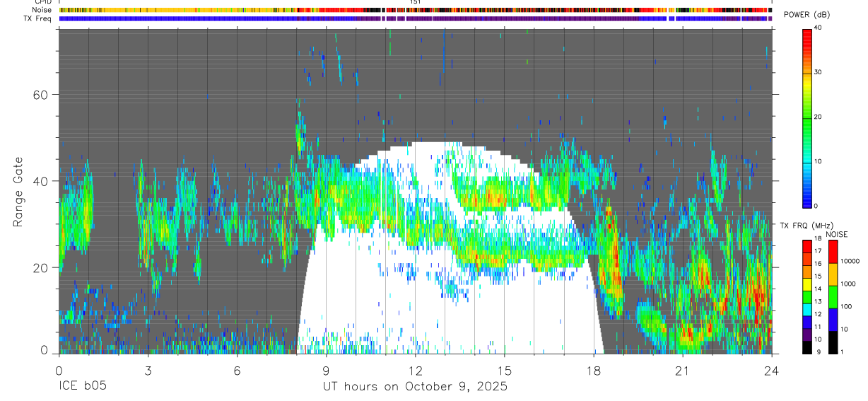Click the "TX Freq" strip label at top

point(39,18)
